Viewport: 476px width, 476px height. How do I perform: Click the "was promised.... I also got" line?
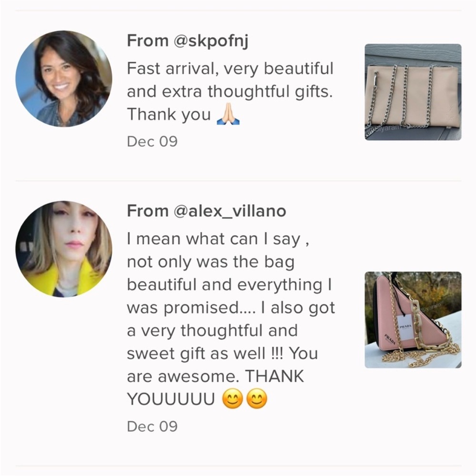tap(231, 307)
